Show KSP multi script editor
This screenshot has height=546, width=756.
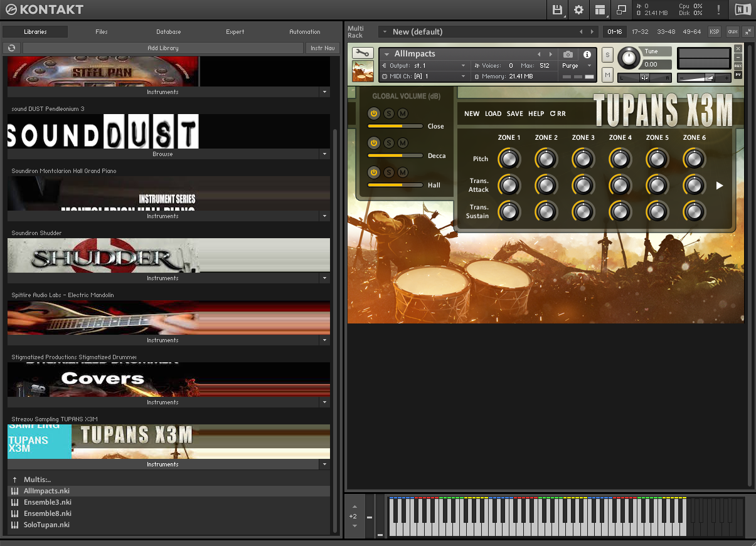(x=715, y=31)
